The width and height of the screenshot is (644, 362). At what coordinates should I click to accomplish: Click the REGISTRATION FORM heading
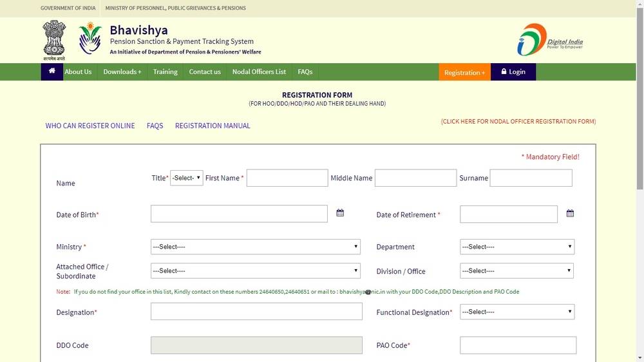(317, 95)
